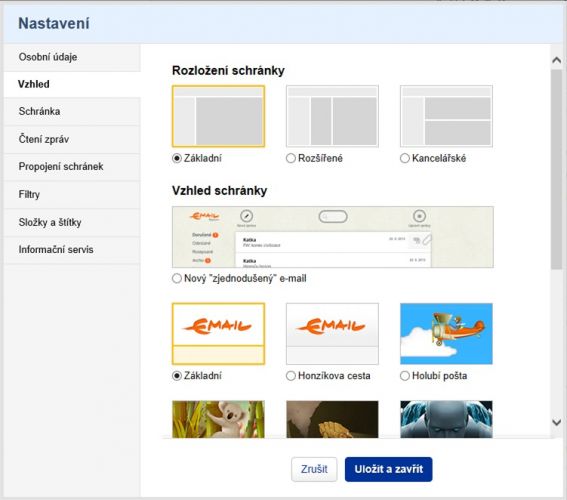Select the robot face theme picture
Screen dimensions: 567x500
[446, 419]
